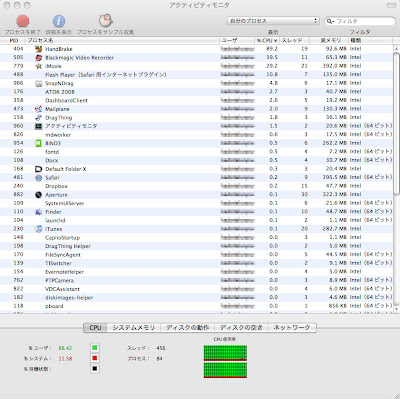The width and height of the screenshot is (400, 399).
Task: Click into the filter search field
Action: (x=360, y=21)
